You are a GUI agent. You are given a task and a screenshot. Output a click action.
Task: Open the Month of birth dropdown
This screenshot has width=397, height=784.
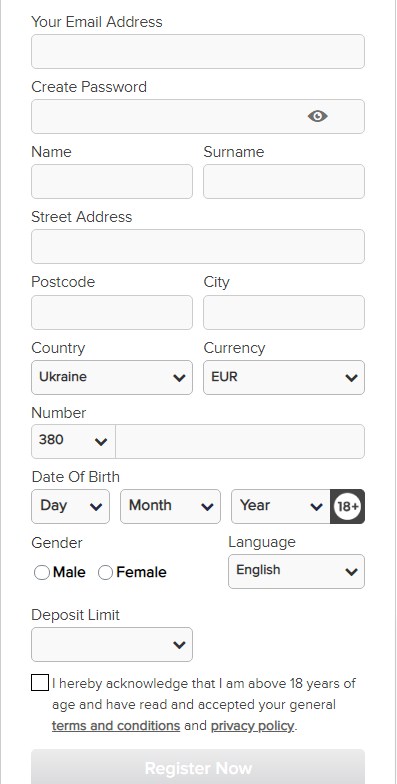click(x=170, y=506)
